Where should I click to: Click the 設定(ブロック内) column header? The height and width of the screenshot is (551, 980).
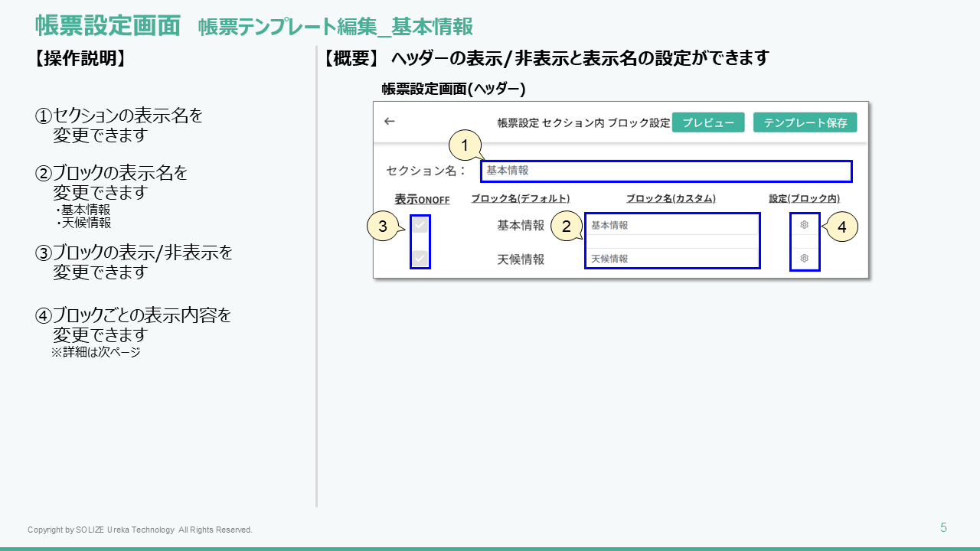point(804,199)
